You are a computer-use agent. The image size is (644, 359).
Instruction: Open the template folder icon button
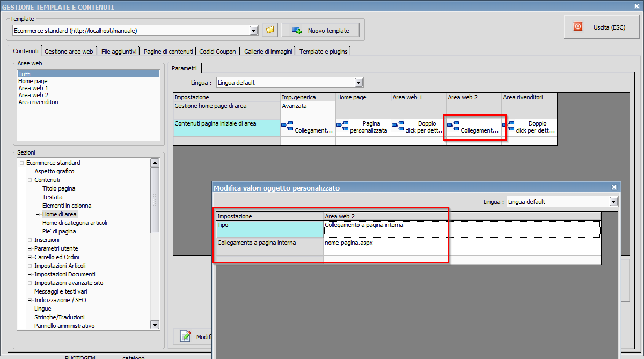(270, 30)
